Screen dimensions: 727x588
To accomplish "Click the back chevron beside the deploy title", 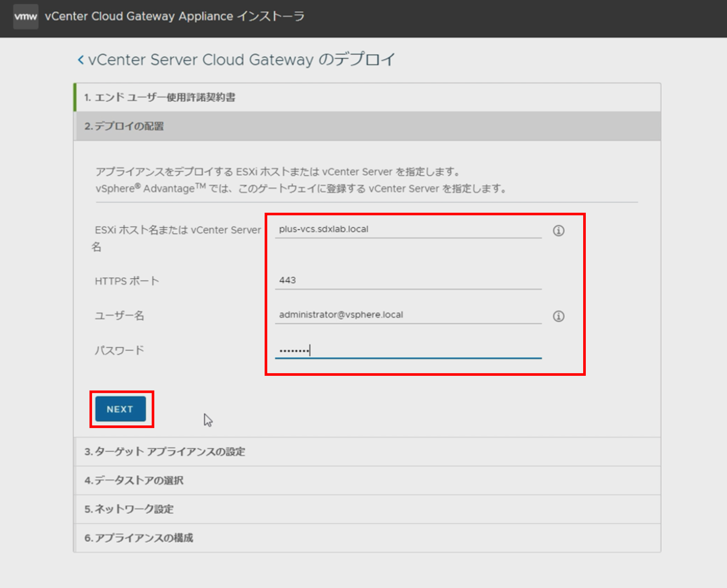I will [81, 60].
